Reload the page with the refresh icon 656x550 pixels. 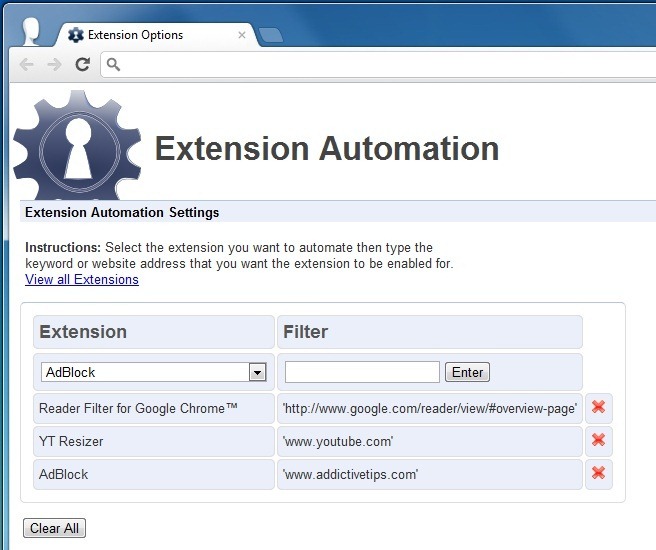pos(82,64)
